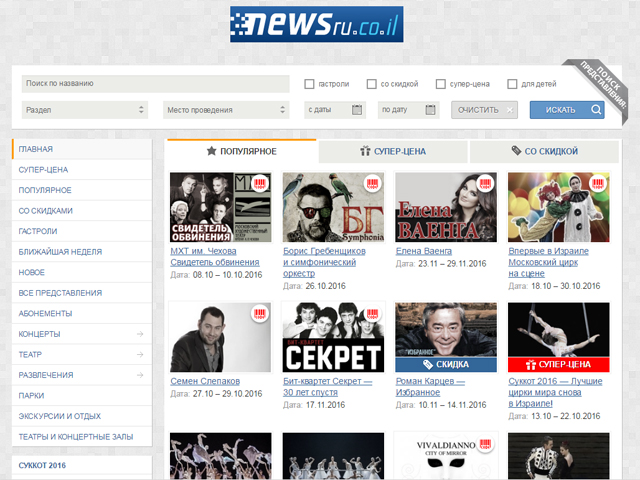Click the Очистить button
The image size is (640, 480).
pyautogui.click(x=484, y=110)
